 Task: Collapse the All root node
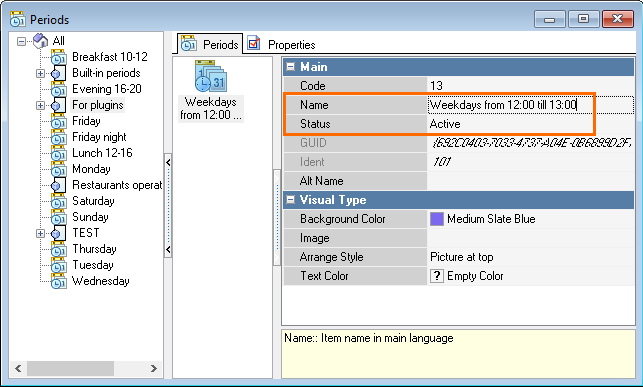click(x=21, y=41)
